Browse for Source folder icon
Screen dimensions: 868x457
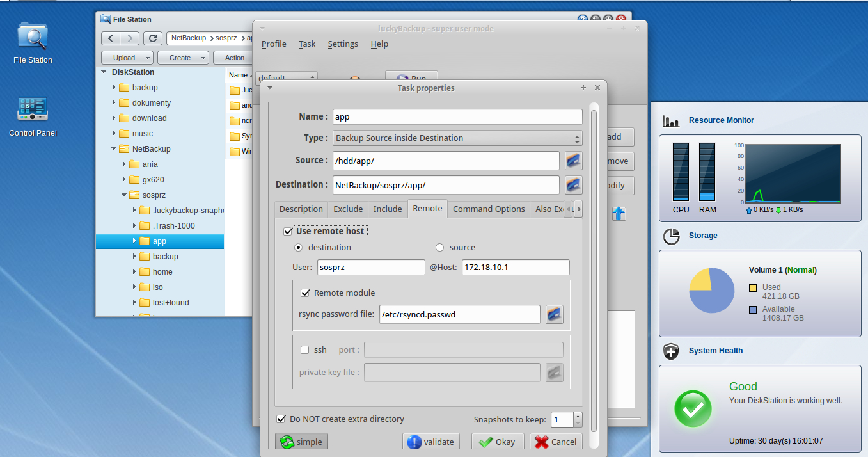[x=573, y=160]
